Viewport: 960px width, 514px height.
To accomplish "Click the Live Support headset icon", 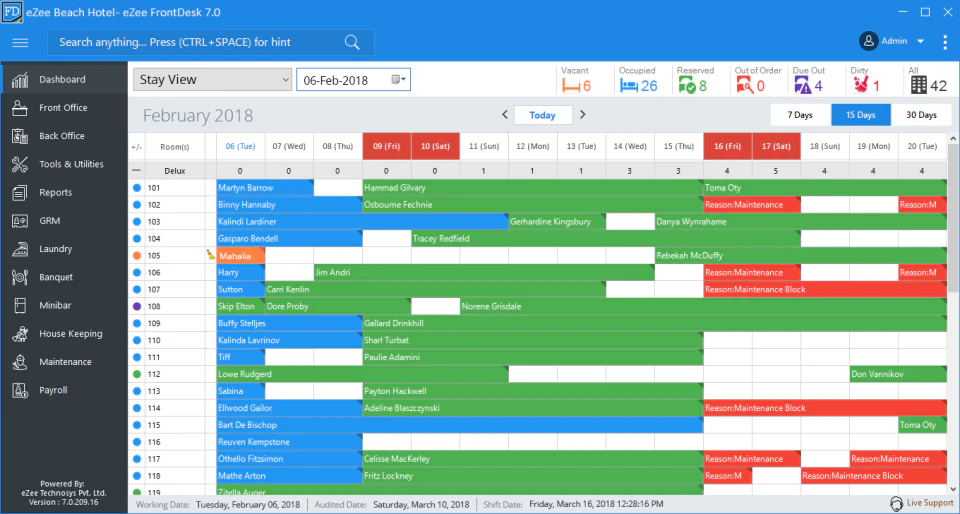I will click(896, 504).
